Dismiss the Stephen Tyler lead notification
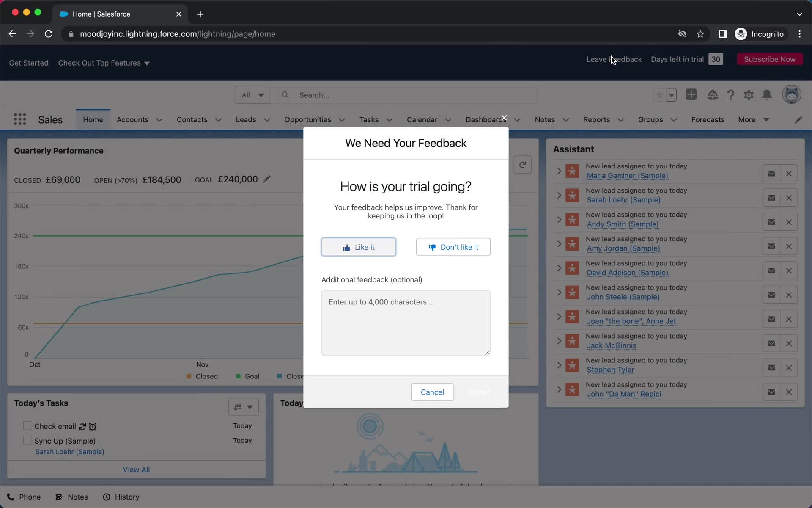812x508 pixels. point(789,368)
